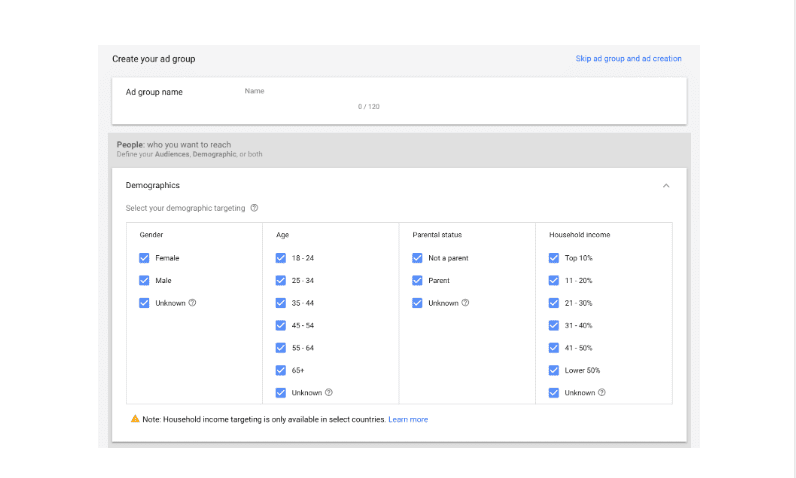
Task: Click help icon next to Parental status Unknown
Action: (466, 303)
